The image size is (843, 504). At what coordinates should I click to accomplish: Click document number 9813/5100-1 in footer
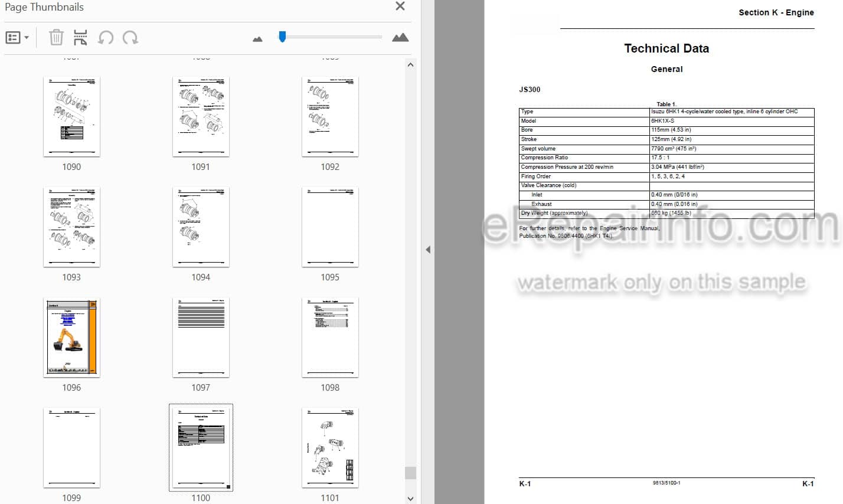coord(666,483)
